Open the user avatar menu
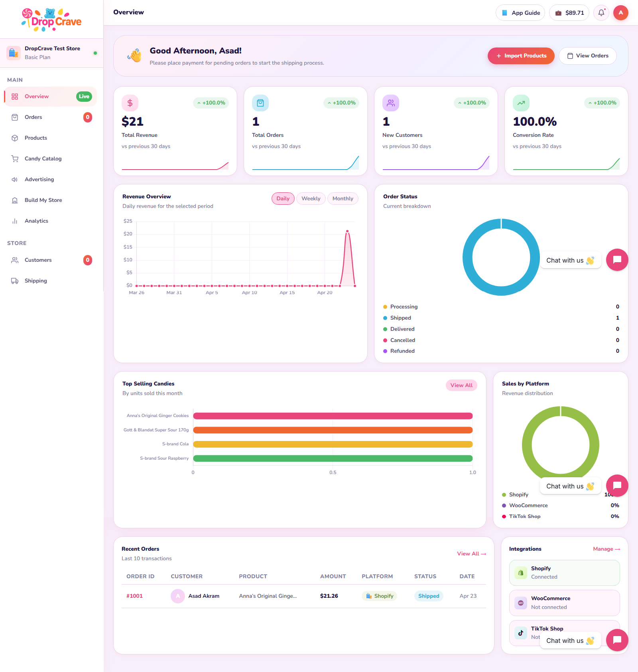 (x=621, y=13)
